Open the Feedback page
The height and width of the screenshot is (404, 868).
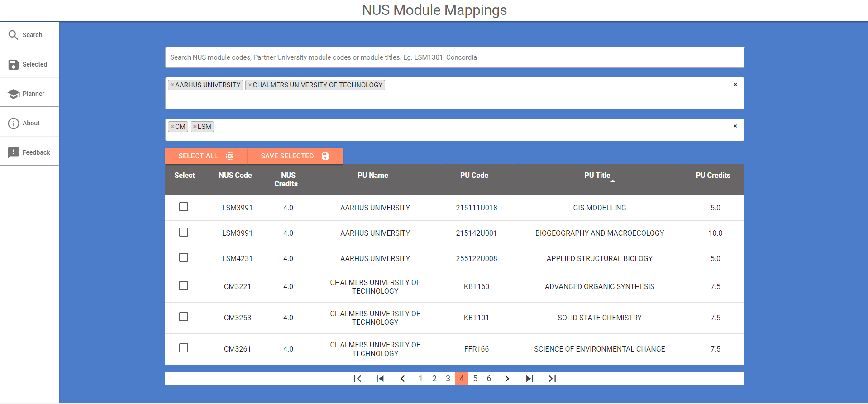point(29,152)
